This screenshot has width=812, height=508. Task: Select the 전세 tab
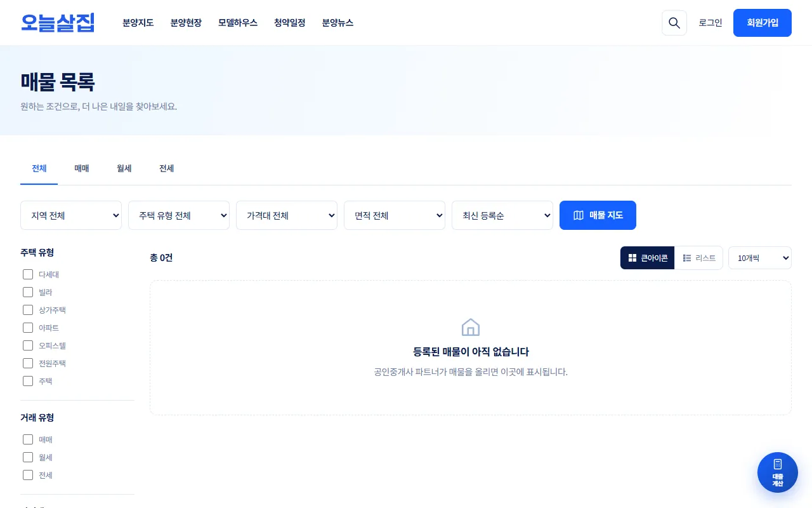point(167,168)
